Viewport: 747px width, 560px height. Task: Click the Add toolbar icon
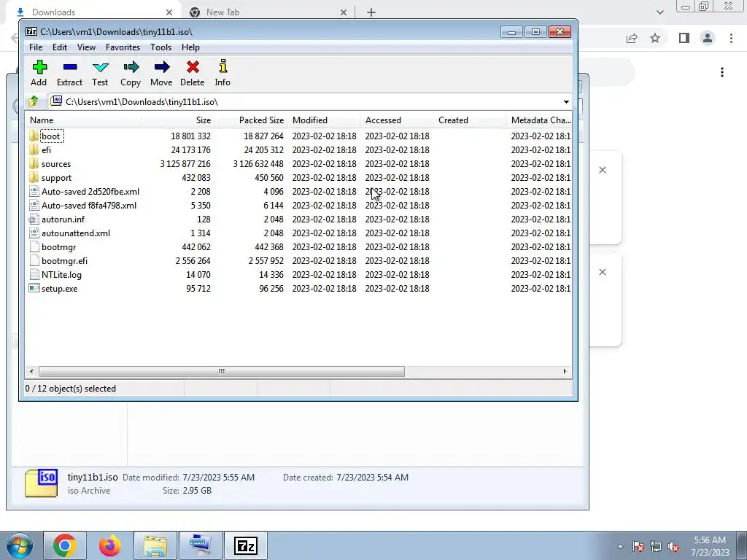point(39,67)
